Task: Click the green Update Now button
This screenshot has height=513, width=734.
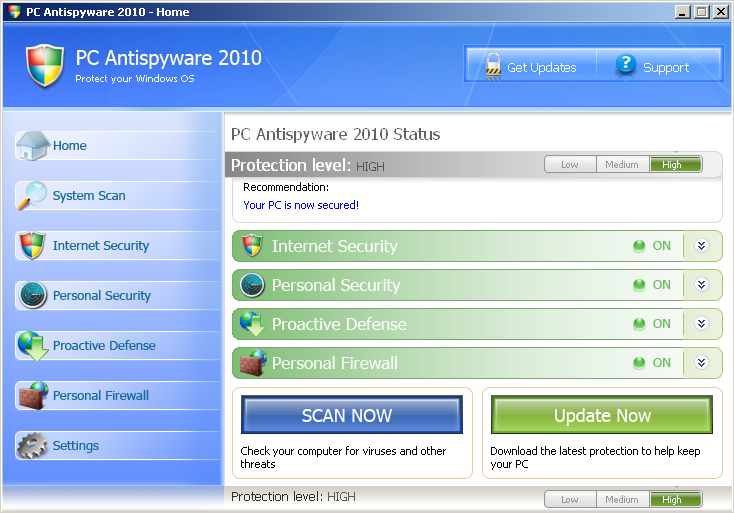Action: [x=602, y=415]
